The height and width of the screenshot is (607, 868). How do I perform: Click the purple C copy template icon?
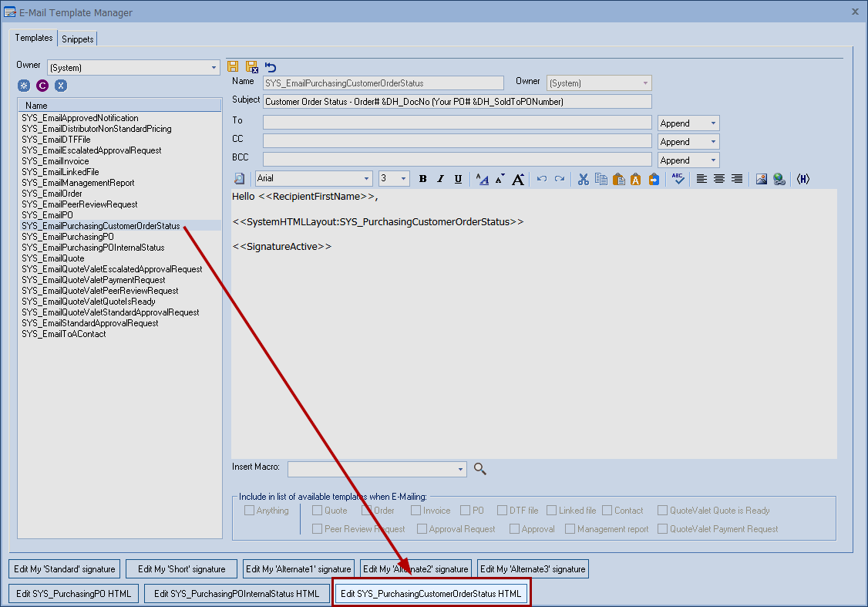pyautogui.click(x=42, y=86)
